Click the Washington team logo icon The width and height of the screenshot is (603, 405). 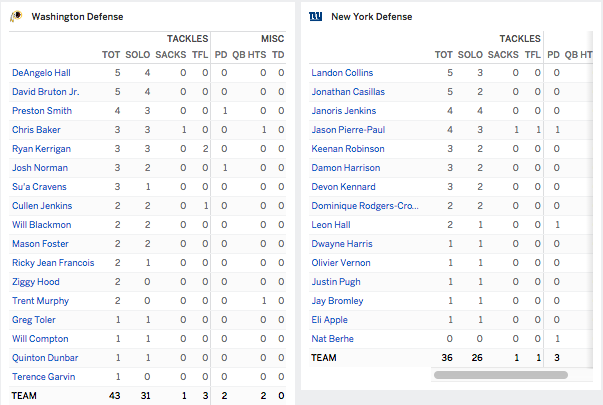[x=16, y=17]
